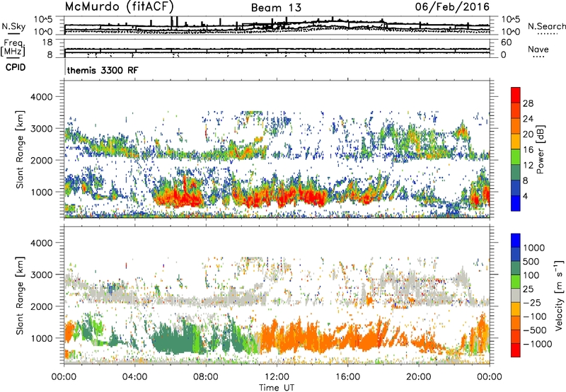Pick the blue top segment of Velocity colorbar
Image resolution: width=566 pixels, height=392 pixels.
(516, 241)
